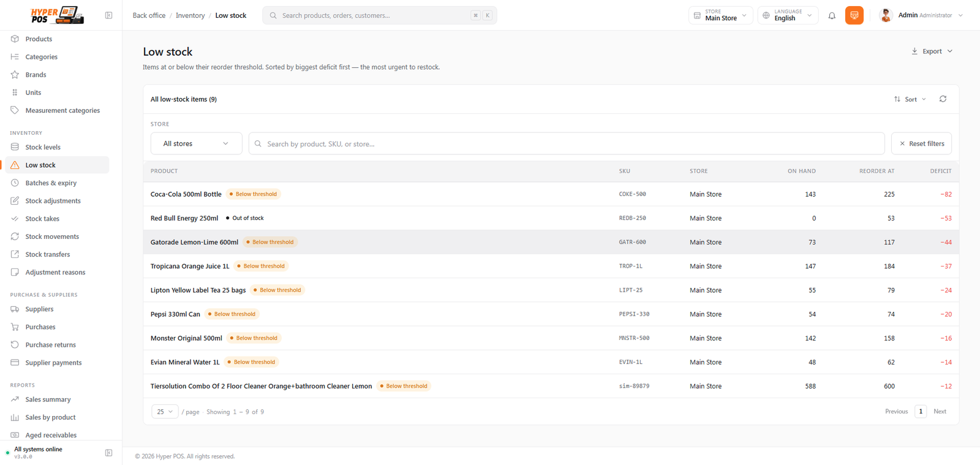Click the Brands star icon in sidebar
Viewport: 980px width, 465px height.
15,75
